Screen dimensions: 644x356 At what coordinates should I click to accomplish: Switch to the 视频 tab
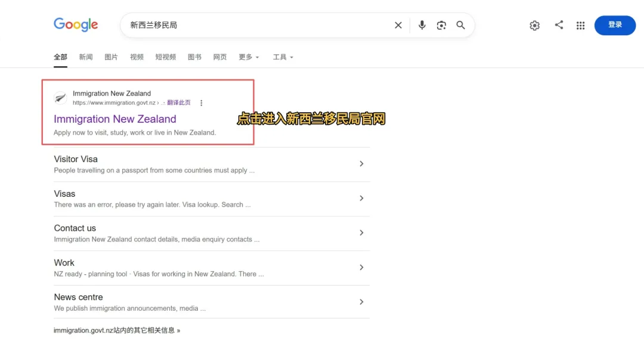click(x=137, y=57)
